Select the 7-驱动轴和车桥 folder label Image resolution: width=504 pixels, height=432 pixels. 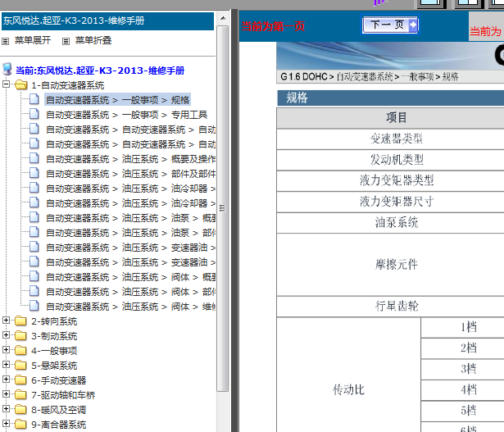(63, 395)
